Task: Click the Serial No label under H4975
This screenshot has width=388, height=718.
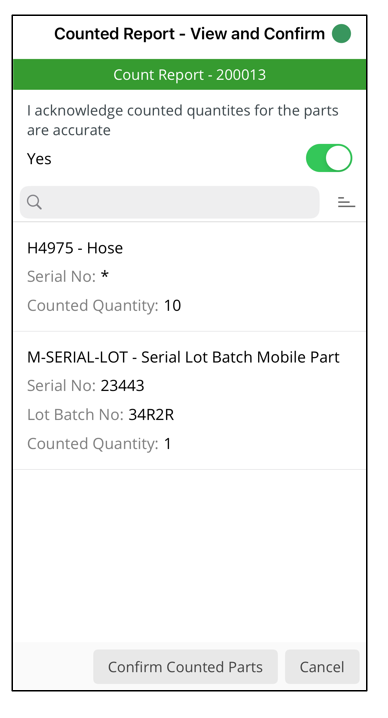Action: click(61, 277)
